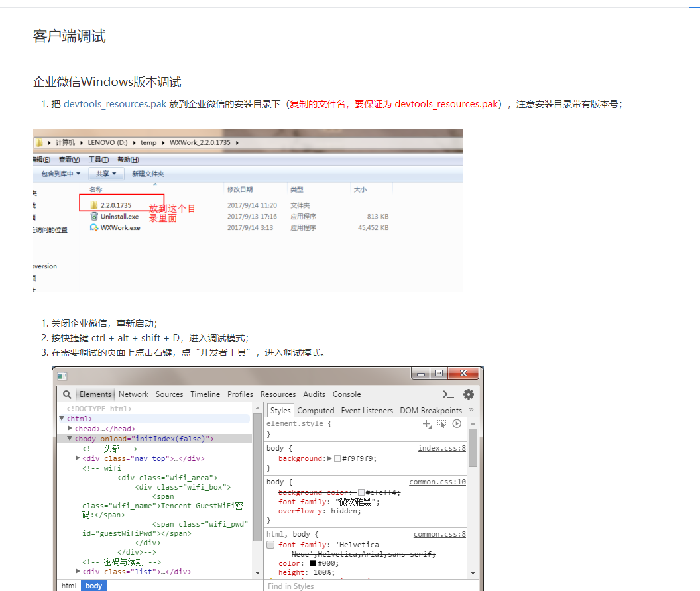Image resolution: width=700 pixels, height=591 pixels.
Task: Click the overflow-y: hidden property
Action: (320, 511)
